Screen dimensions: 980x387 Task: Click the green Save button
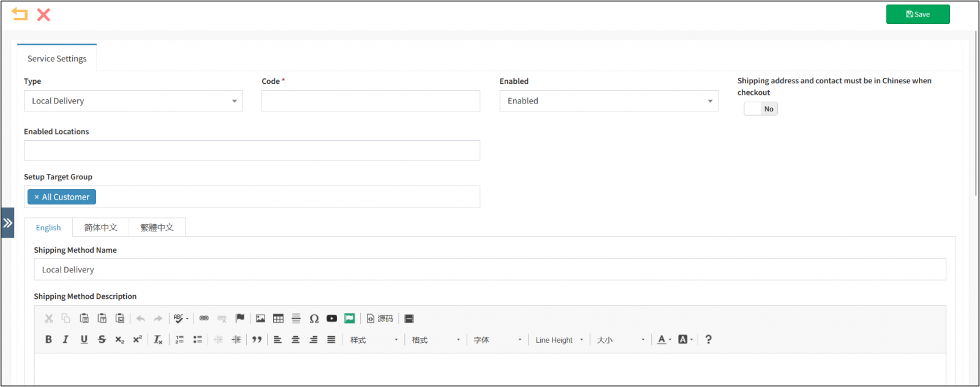click(918, 15)
